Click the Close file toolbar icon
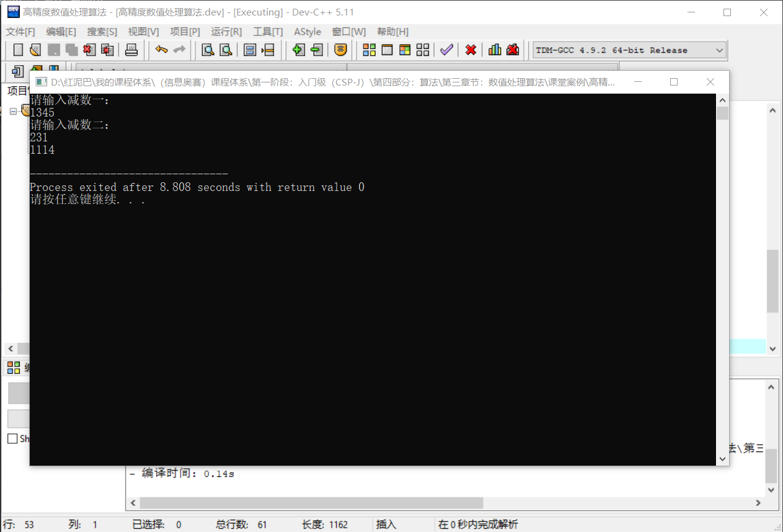This screenshot has height=532, width=783. [89, 50]
